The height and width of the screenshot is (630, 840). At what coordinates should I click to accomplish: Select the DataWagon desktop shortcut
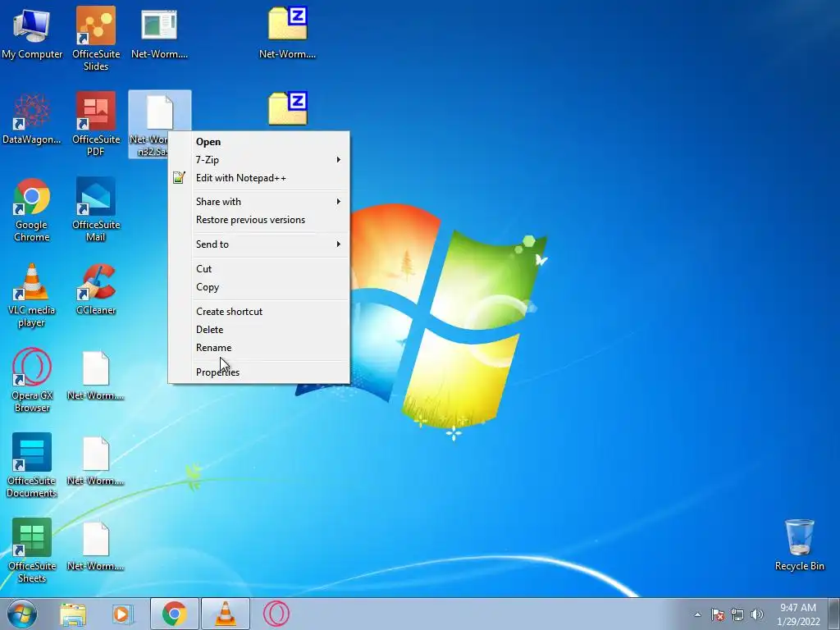[x=32, y=119]
